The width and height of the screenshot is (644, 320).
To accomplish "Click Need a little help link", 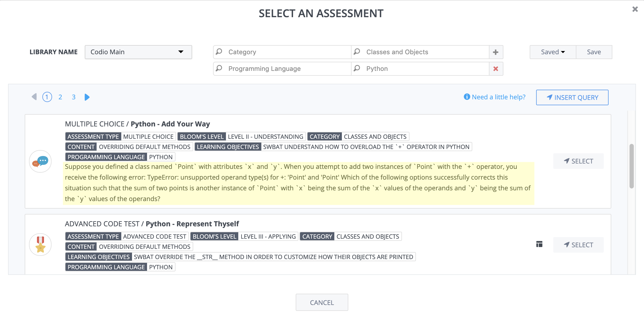I will (x=495, y=97).
